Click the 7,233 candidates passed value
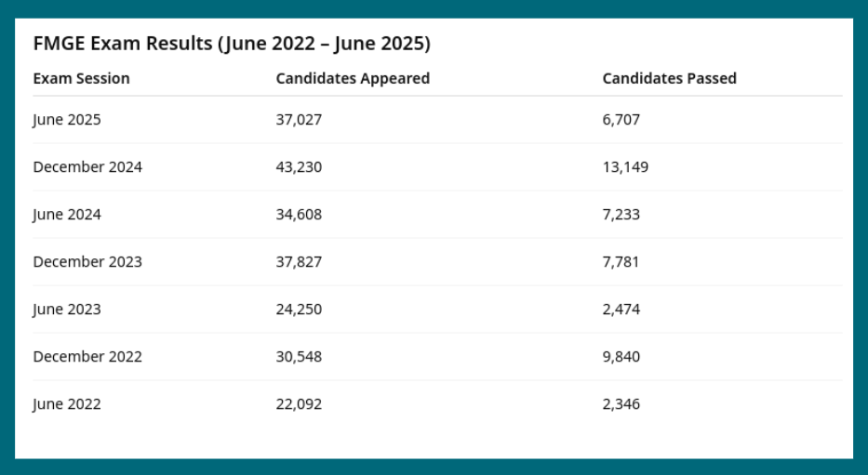 click(x=621, y=215)
